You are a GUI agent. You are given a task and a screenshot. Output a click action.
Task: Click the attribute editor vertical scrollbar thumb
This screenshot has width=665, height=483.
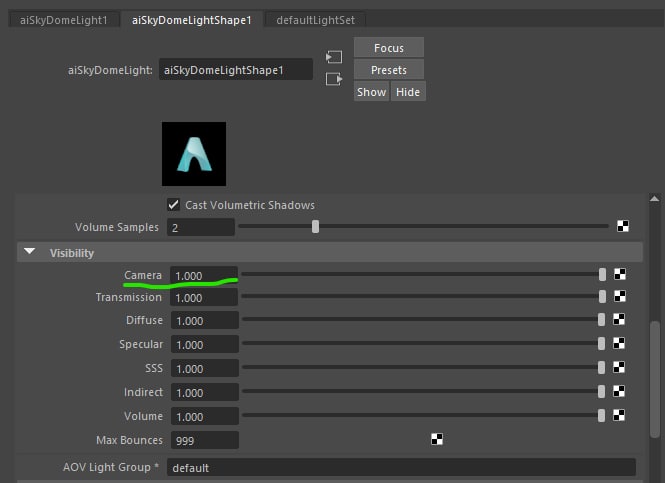pos(655,379)
